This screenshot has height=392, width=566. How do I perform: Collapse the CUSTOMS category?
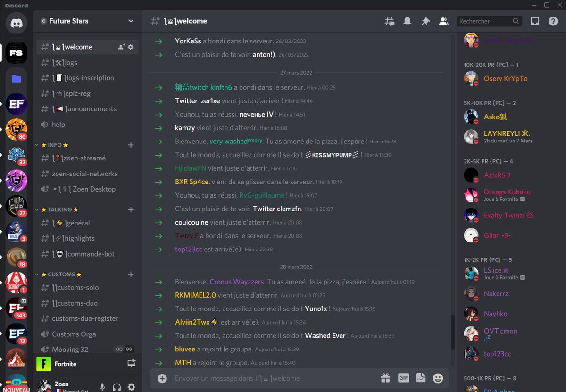[56, 274]
